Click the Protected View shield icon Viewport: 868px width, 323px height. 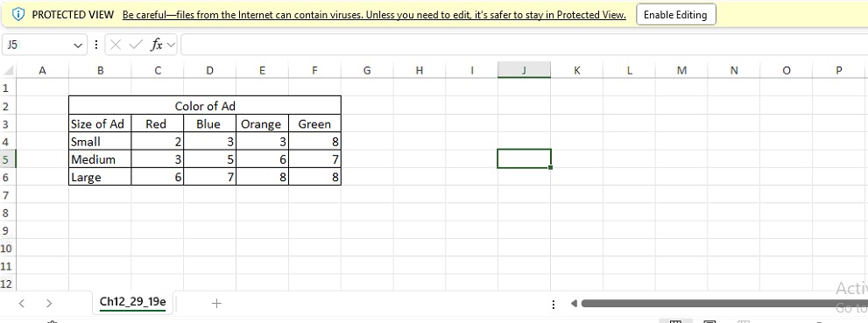coord(18,15)
